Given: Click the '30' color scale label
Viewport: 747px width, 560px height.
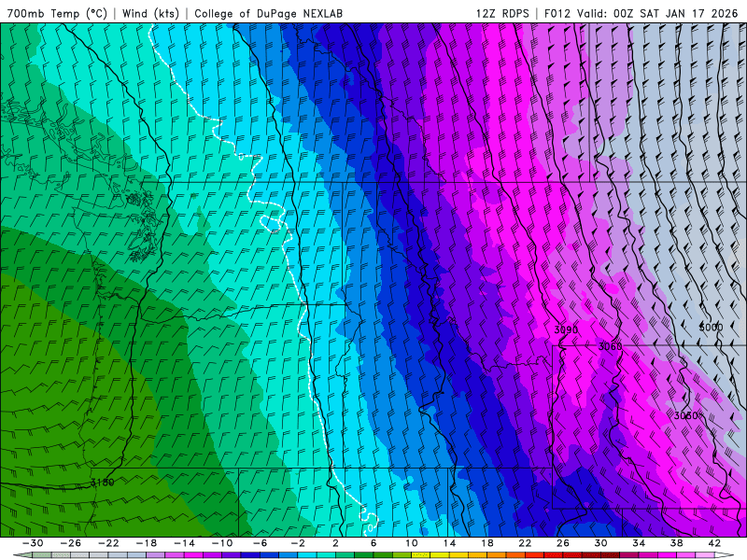Looking at the screenshot, I should (x=600, y=543).
